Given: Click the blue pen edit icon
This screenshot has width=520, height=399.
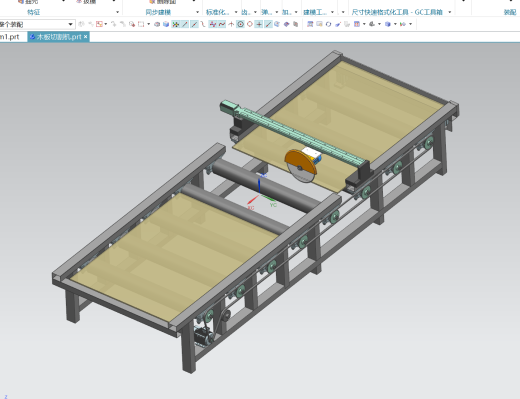Looking at the screenshot, I should pos(338,24).
